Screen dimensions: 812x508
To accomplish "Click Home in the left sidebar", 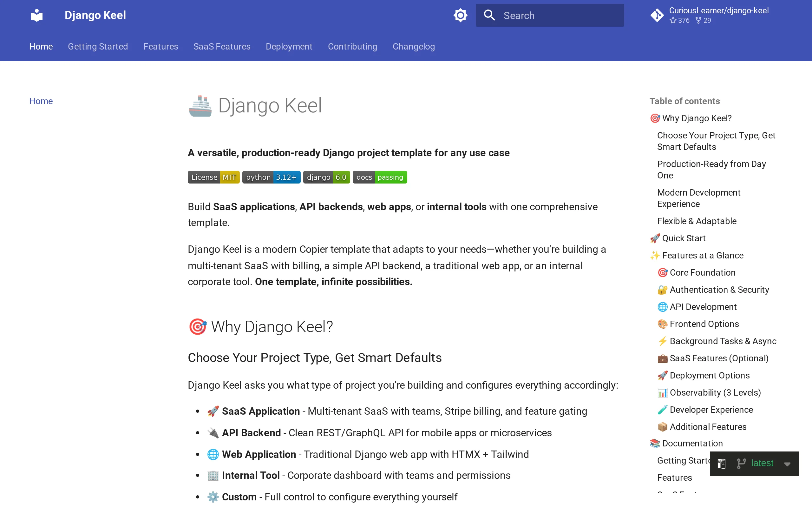I will [x=41, y=101].
